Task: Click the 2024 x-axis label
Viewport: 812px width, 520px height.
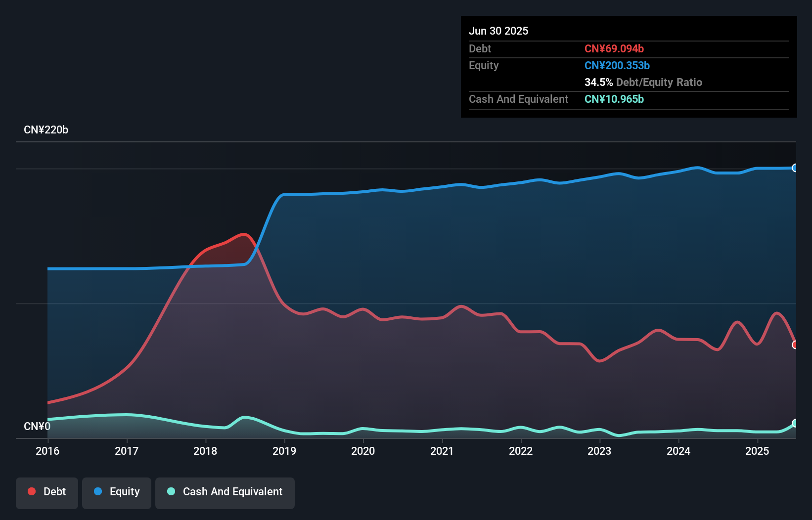Action: point(678,451)
